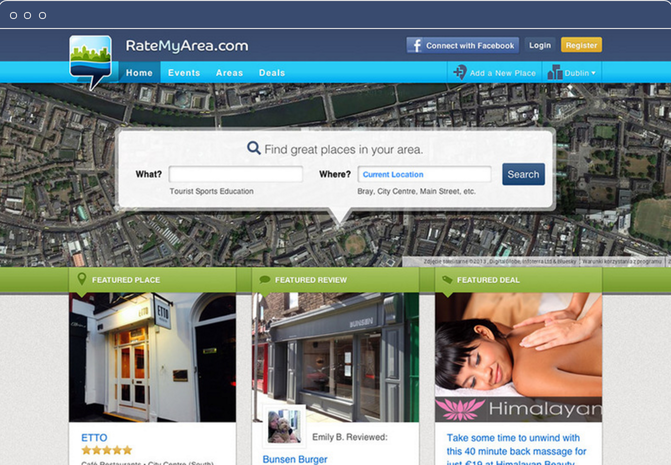Click 'Bray, City Centre, Main Street, etc.' hint
Viewport: 671px width, 465px height.
[x=416, y=191]
